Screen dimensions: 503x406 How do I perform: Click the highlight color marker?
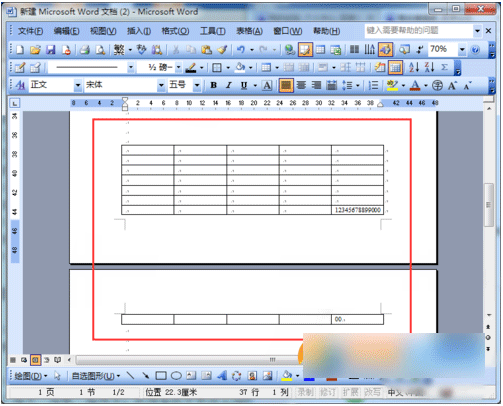coord(392,86)
